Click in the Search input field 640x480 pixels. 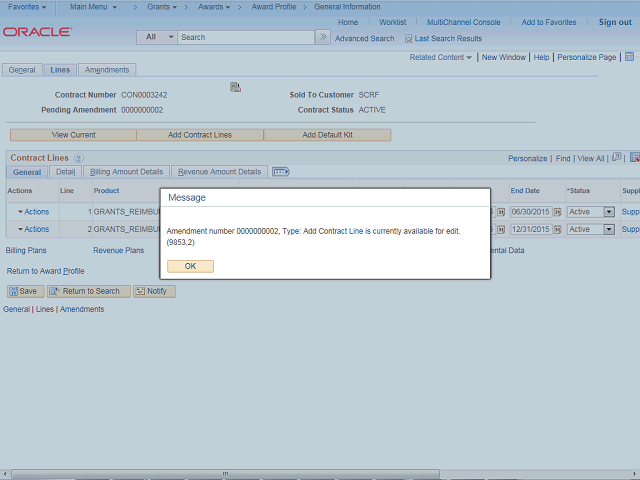click(246, 37)
